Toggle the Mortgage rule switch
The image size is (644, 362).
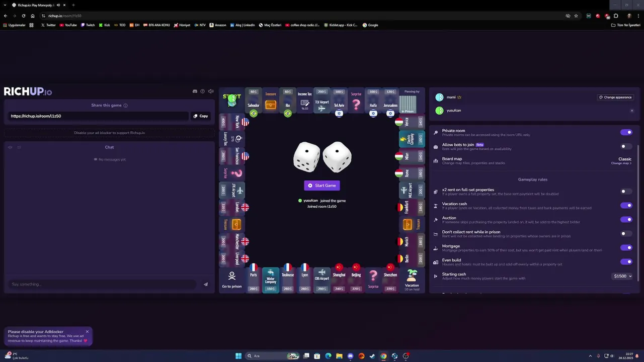tap(626, 248)
